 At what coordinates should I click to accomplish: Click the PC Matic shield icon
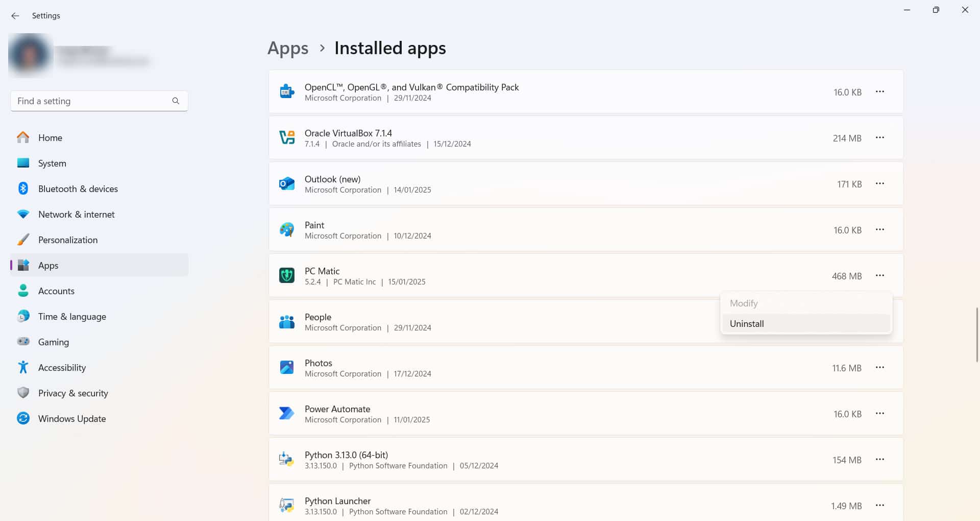tap(287, 275)
